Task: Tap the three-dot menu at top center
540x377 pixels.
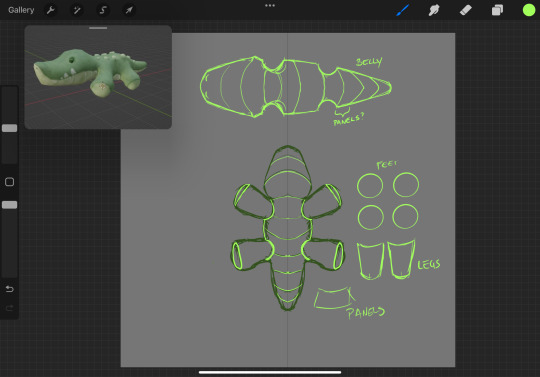Action: (x=270, y=6)
